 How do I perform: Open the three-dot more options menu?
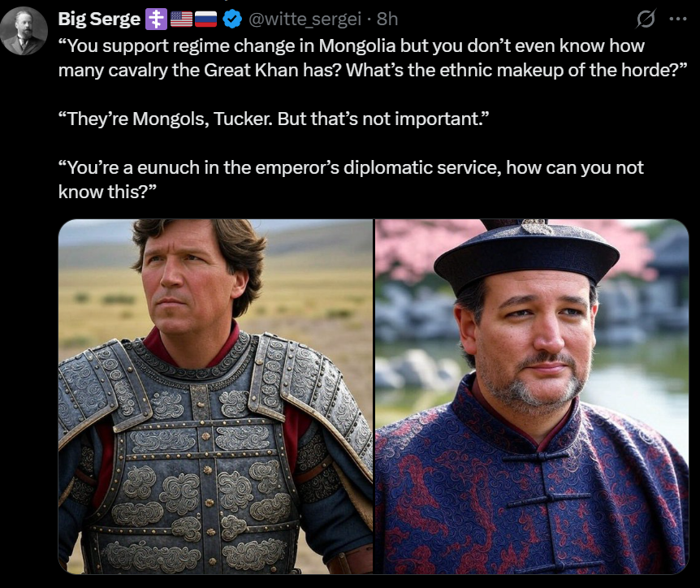678,19
